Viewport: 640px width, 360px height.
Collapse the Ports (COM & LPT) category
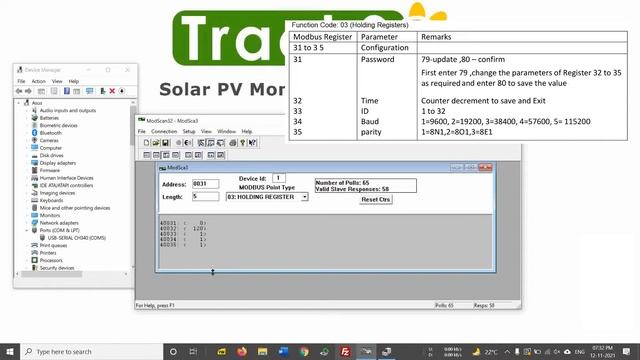27,230
